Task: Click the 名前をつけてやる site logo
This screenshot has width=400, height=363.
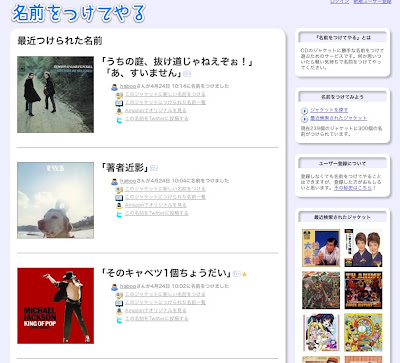Action: point(78,13)
